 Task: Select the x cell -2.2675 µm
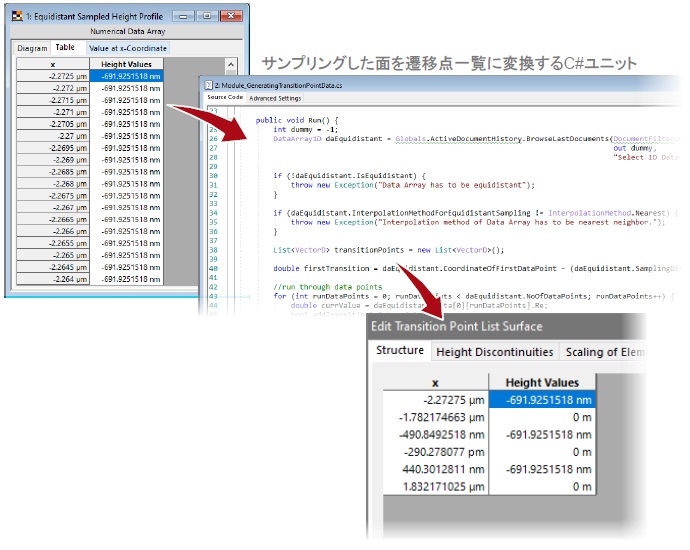pos(53,195)
